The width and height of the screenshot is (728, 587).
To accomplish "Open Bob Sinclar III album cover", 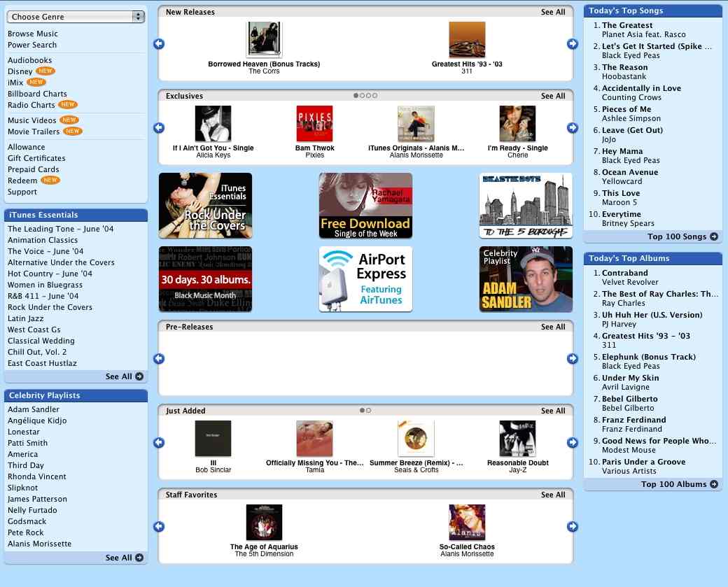I will coord(213,439).
